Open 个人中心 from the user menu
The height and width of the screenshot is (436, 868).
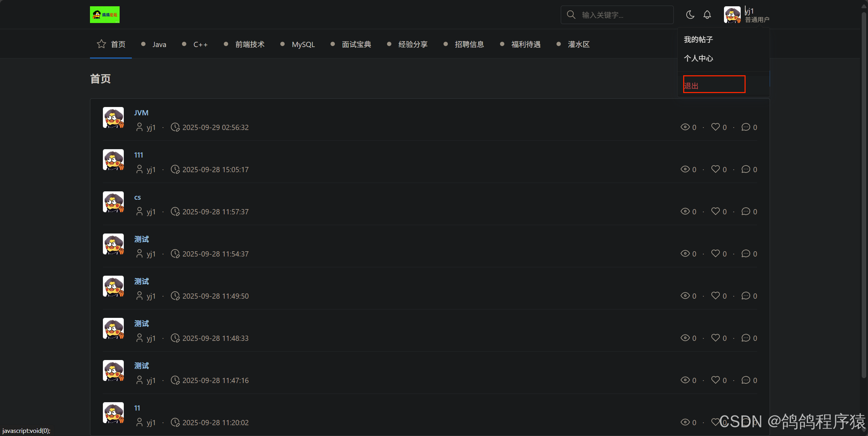698,58
